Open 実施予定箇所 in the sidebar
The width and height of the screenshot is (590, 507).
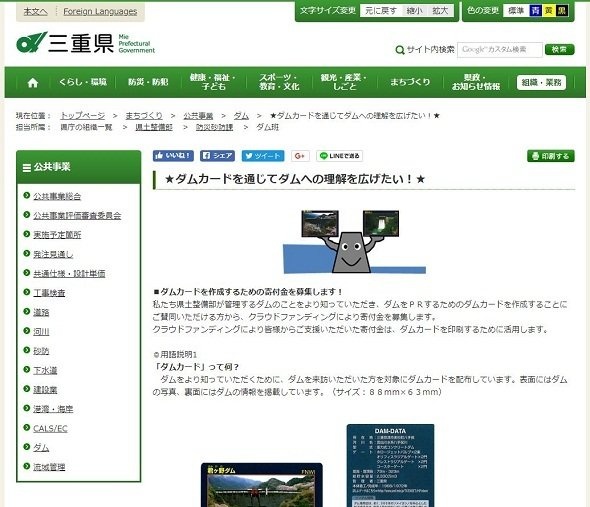pyautogui.click(x=57, y=235)
